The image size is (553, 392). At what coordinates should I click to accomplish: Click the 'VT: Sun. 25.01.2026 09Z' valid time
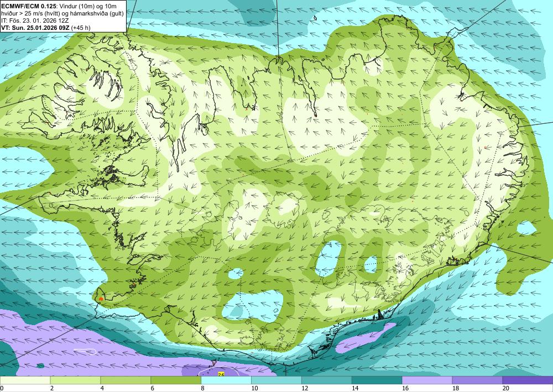coord(35,28)
